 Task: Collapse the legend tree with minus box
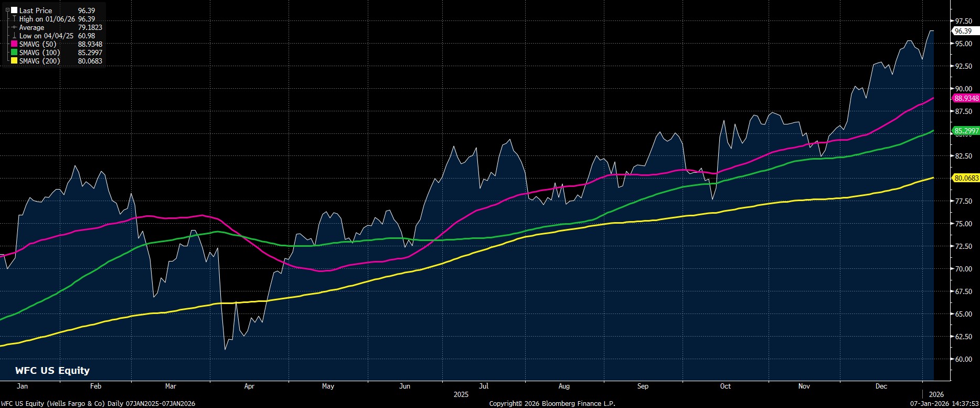coord(7,10)
